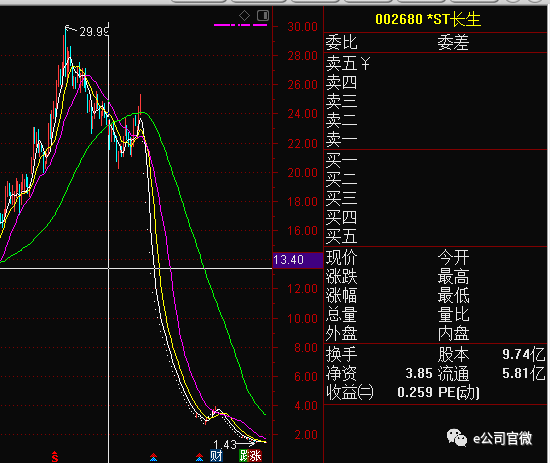Click the 最高 label
This screenshot has width=550, height=463.
click(x=453, y=277)
